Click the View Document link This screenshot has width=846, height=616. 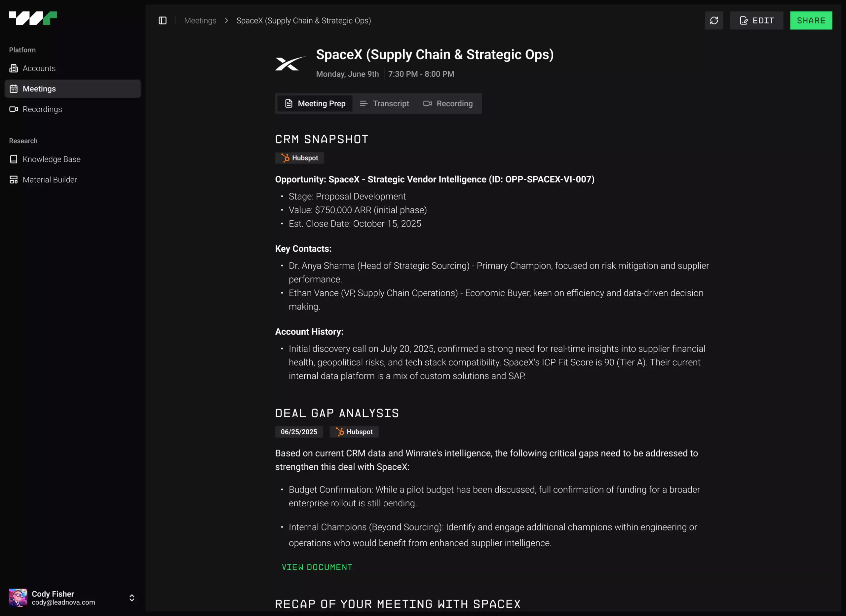[317, 567]
